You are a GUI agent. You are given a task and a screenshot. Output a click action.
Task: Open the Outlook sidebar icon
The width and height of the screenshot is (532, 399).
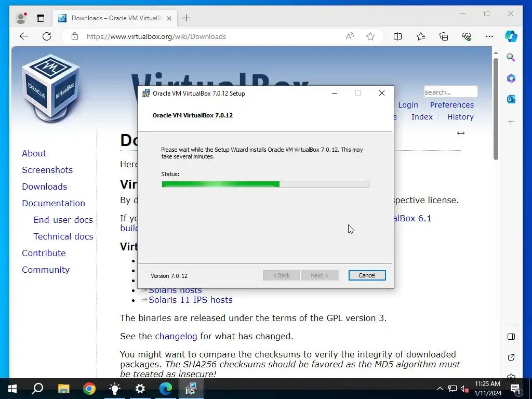click(x=511, y=99)
